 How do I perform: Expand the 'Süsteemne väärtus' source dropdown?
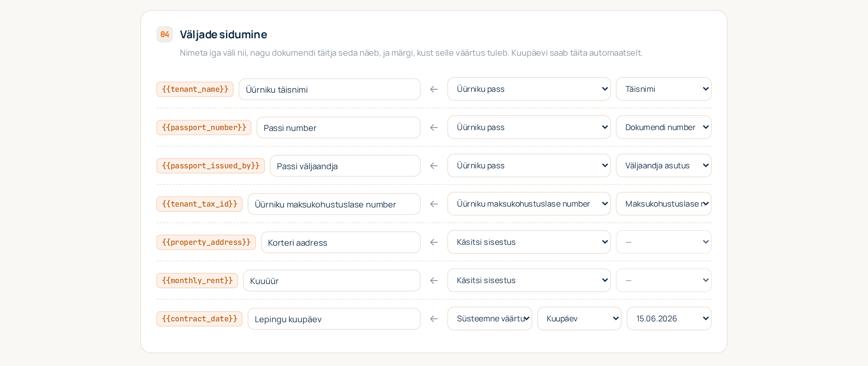(x=490, y=318)
